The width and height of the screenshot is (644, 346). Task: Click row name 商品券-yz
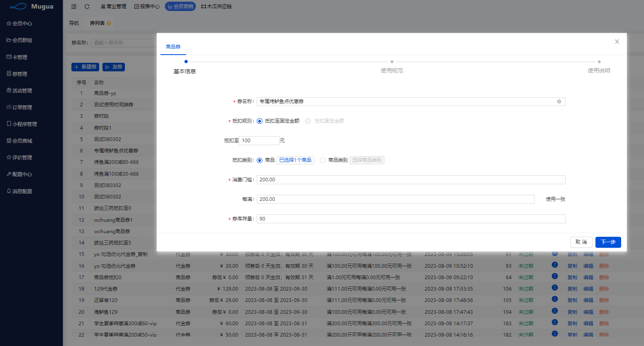(x=105, y=93)
